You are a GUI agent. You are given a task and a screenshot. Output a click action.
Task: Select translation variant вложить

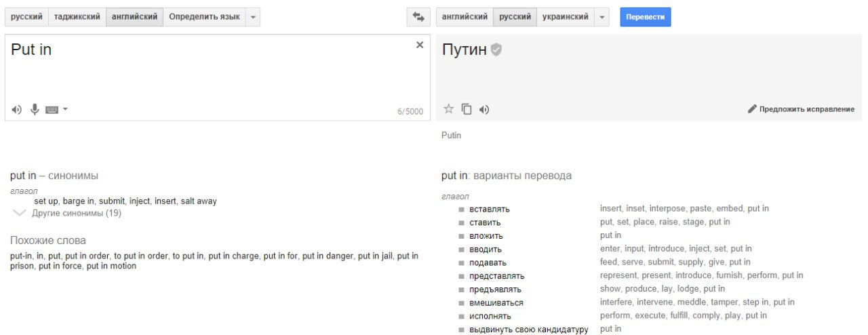(x=486, y=236)
